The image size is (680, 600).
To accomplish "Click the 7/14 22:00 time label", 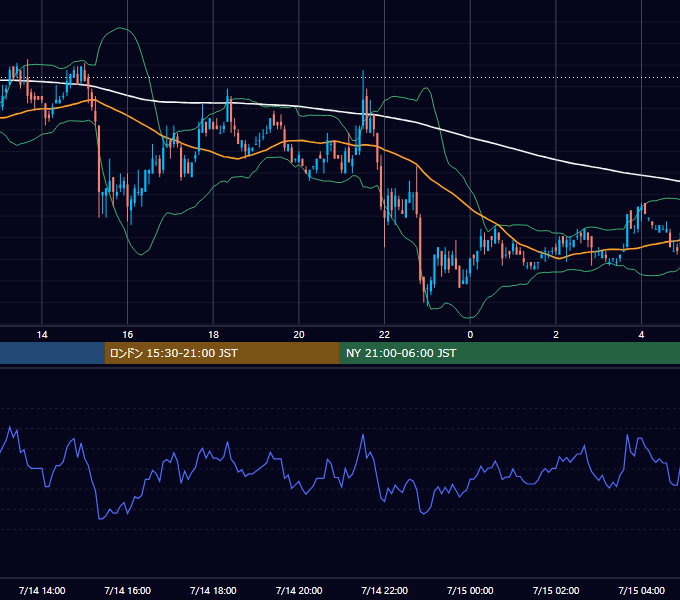I will pos(384,590).
